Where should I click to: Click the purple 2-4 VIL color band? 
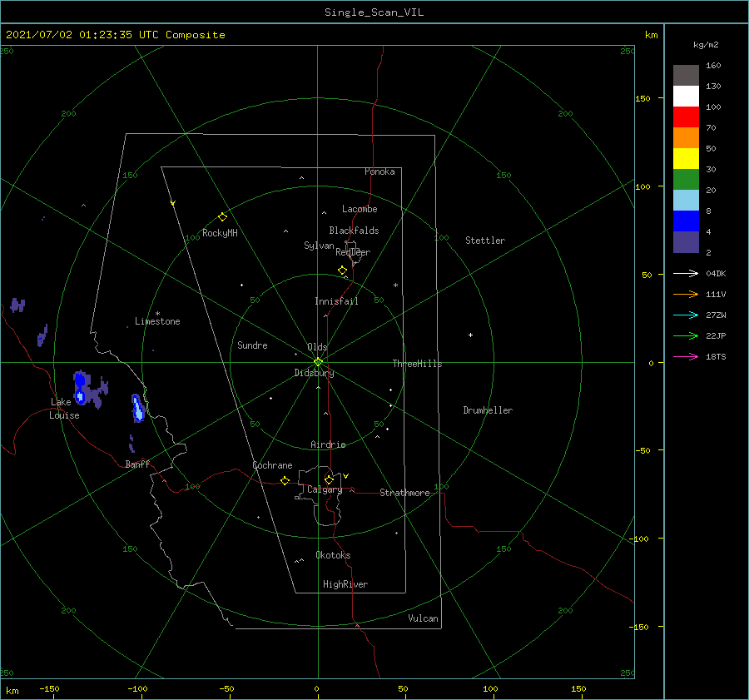click(686, 241)
